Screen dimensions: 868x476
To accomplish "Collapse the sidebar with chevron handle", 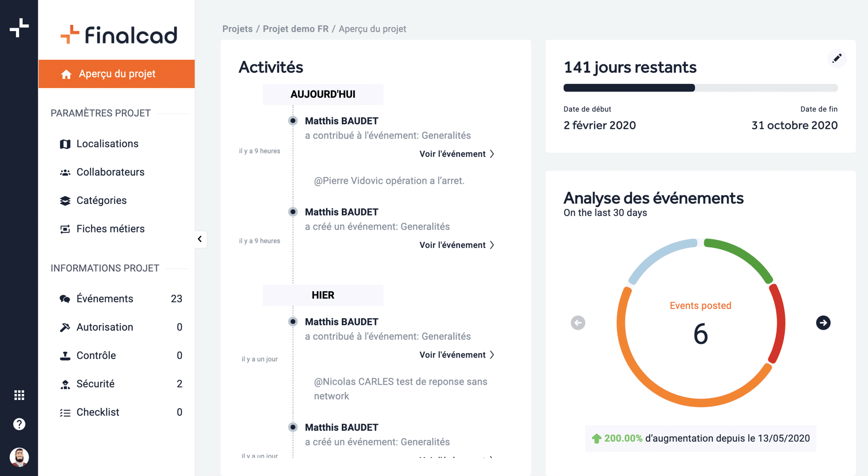I will point(200,239).
